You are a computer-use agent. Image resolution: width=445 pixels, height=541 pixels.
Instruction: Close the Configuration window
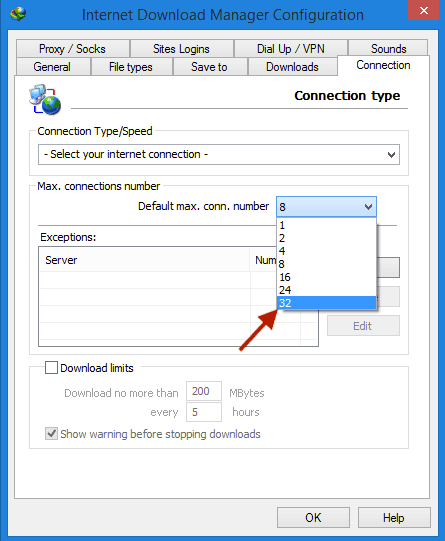tap(424, 10)
